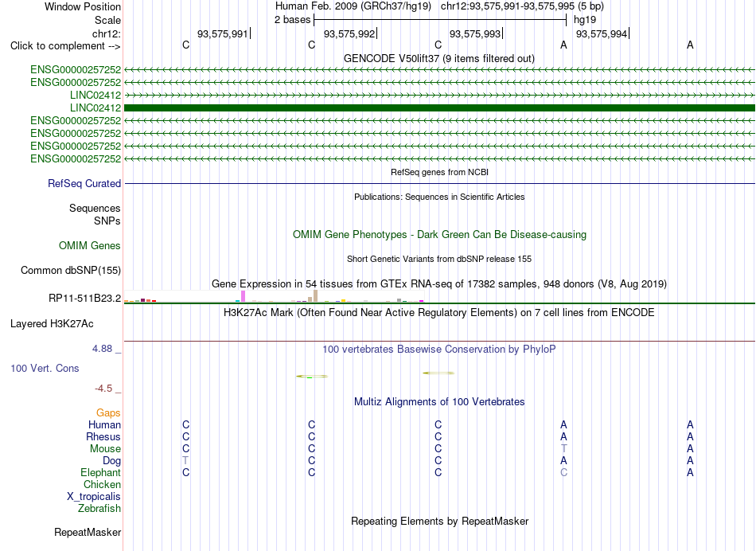
Task: Click the 'T' mismatch base in the Mouse row
Action: [563, 449]
